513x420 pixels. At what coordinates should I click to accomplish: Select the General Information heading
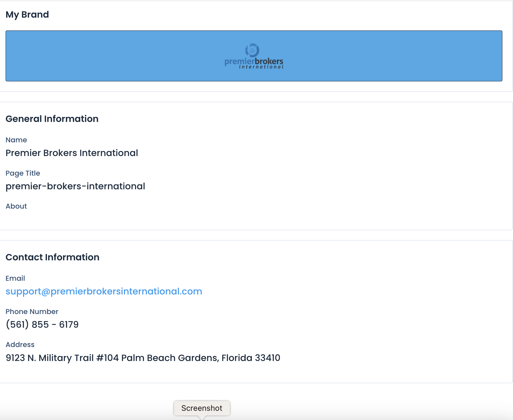52,119
